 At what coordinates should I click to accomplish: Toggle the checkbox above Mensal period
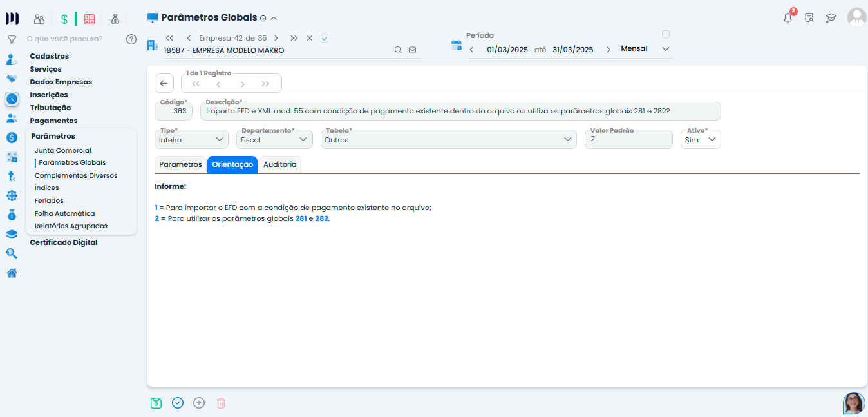[666, 35]
